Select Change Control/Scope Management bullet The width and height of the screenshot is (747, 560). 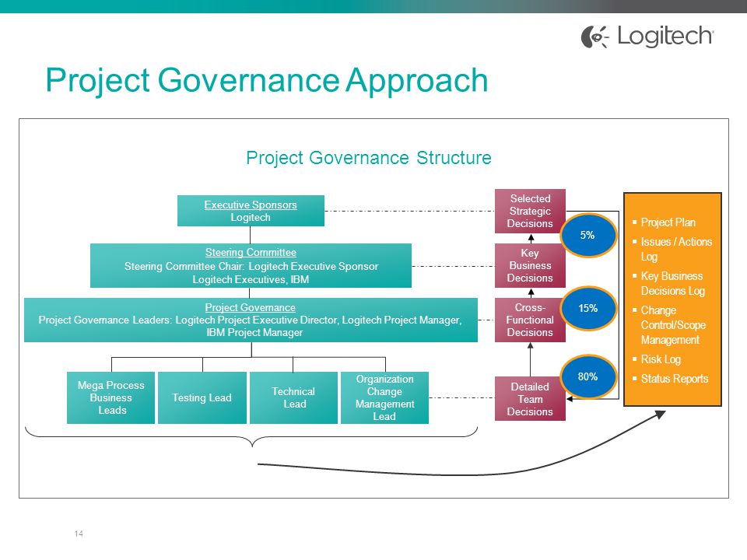click(673, 325)
